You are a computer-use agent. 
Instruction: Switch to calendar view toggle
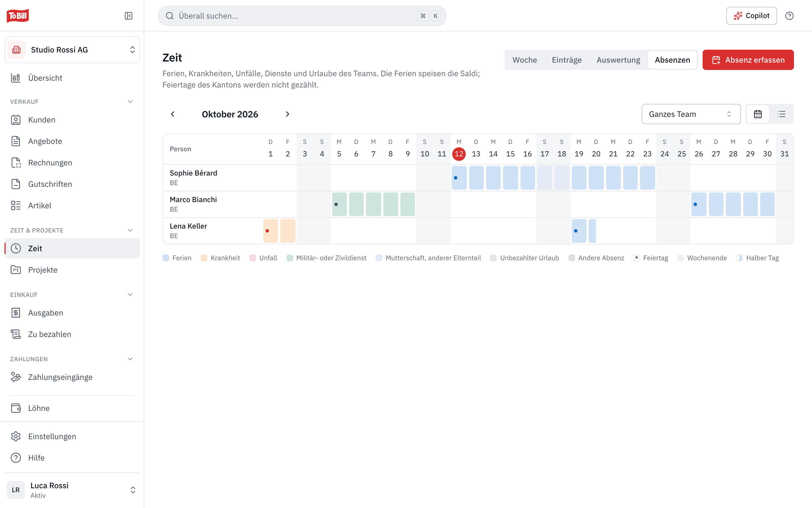(758, 114)
